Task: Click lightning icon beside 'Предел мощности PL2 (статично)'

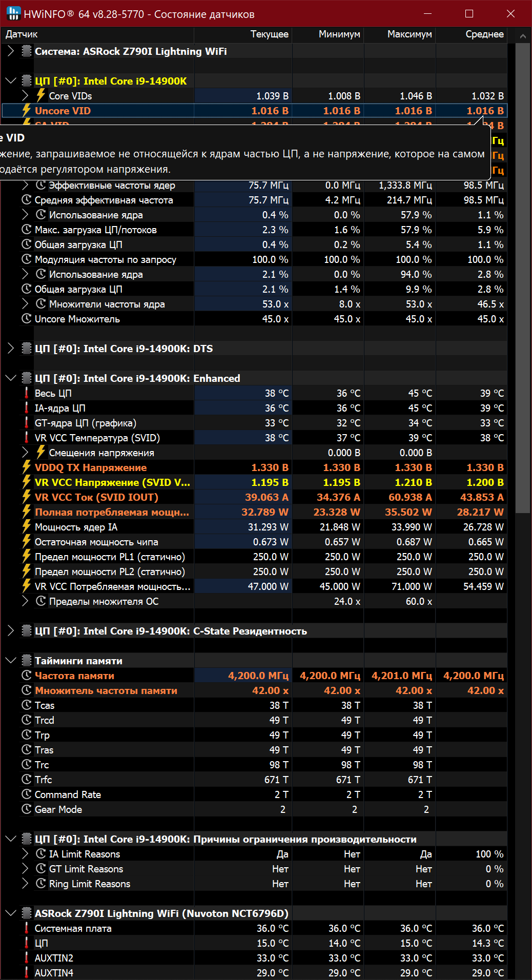Action: [x=27, y=571]
